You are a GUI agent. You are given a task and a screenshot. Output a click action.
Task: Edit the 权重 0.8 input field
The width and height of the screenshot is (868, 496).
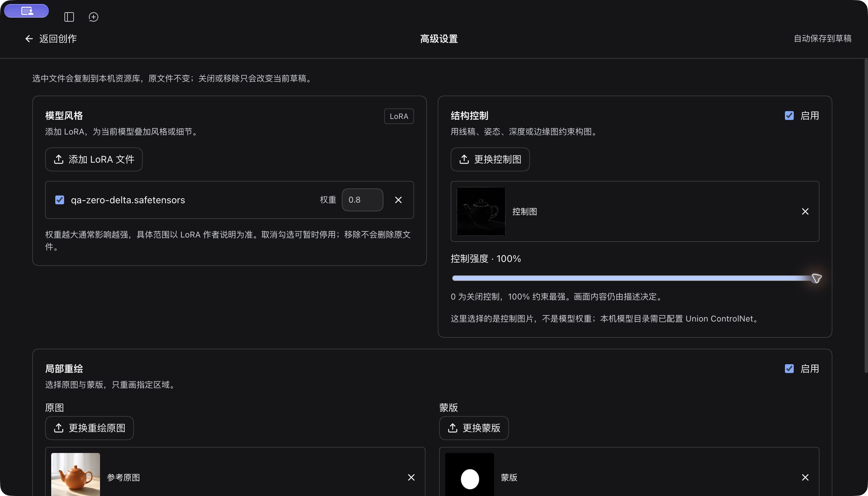coord(362,200)
